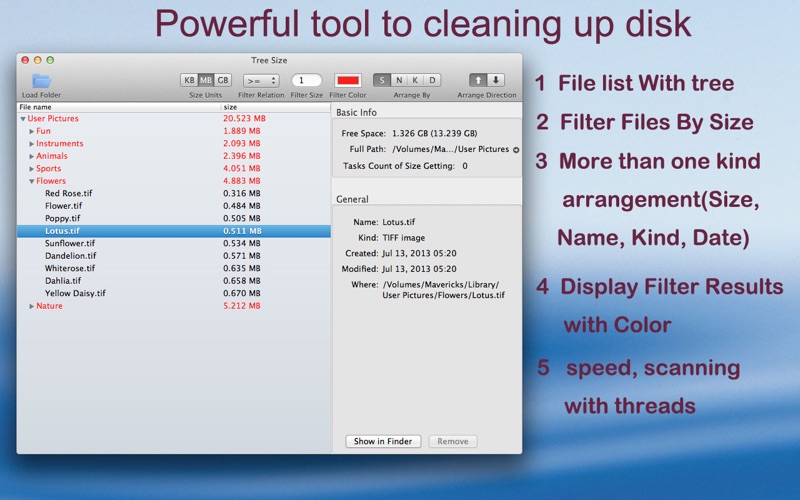The image size is (800, 500).
Task: Arrange by Date with D button
Action: click(432, 80)
